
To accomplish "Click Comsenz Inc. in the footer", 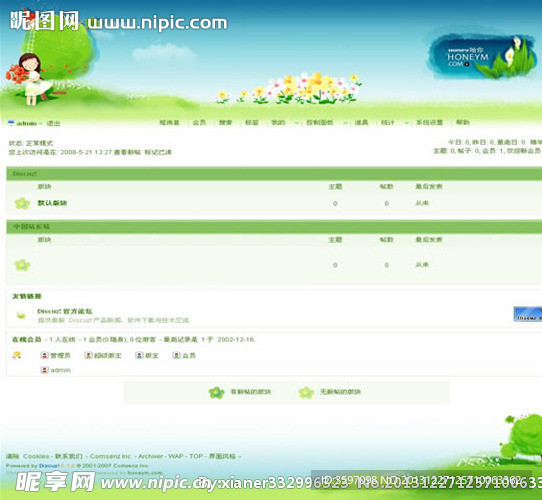I will tap(111, 456).
